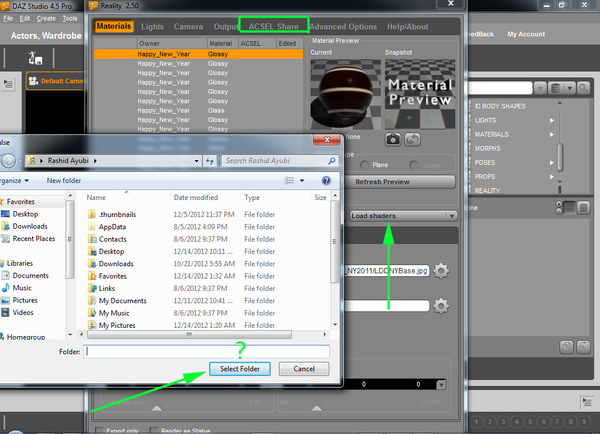Click the timeline pane options icon at bottom right
This screenshot has width=600, height=434.
tap(587, 402)
